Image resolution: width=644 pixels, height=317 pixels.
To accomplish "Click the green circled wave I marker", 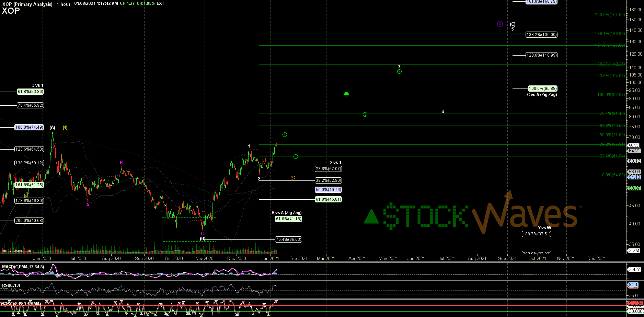I will pyautogui.click(x=285, y=134).
